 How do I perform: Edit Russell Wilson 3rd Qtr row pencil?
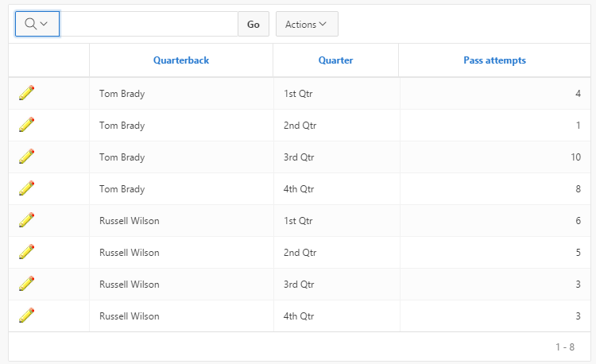tap(26, 284)
